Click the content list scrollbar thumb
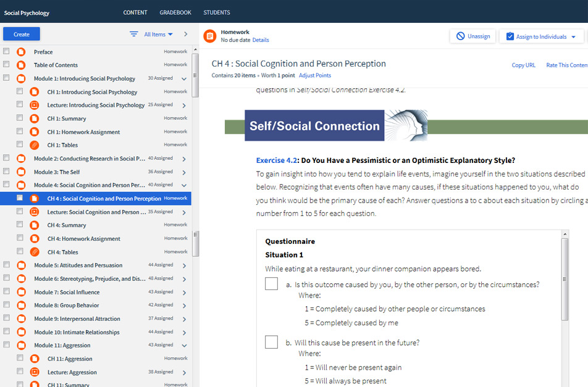Viewport: 588px width, 387px height. click(195, 75)
